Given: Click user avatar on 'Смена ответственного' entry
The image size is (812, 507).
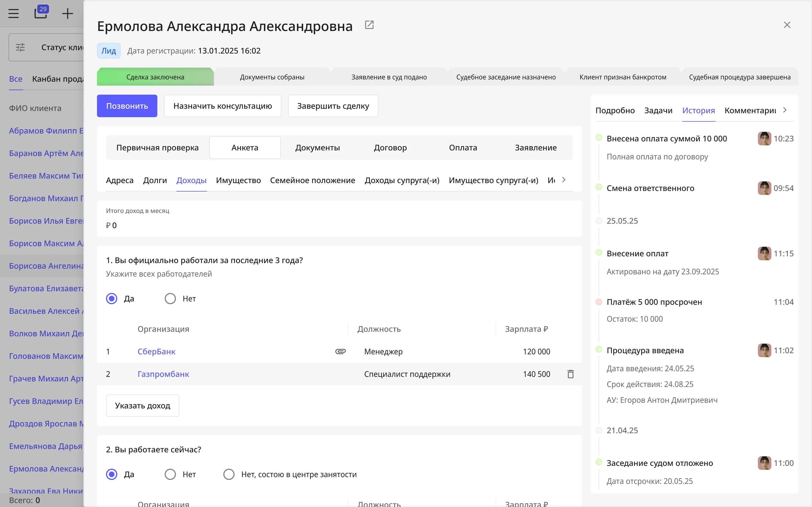Looking at the screenshot, I should tap(764, 188).
